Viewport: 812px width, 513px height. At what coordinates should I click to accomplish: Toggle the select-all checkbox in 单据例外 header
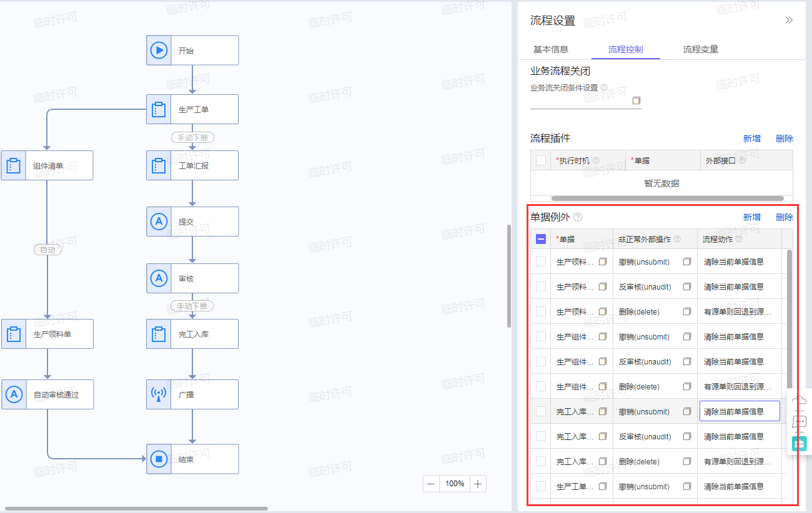pyautogui.click(x=541, y=239)
